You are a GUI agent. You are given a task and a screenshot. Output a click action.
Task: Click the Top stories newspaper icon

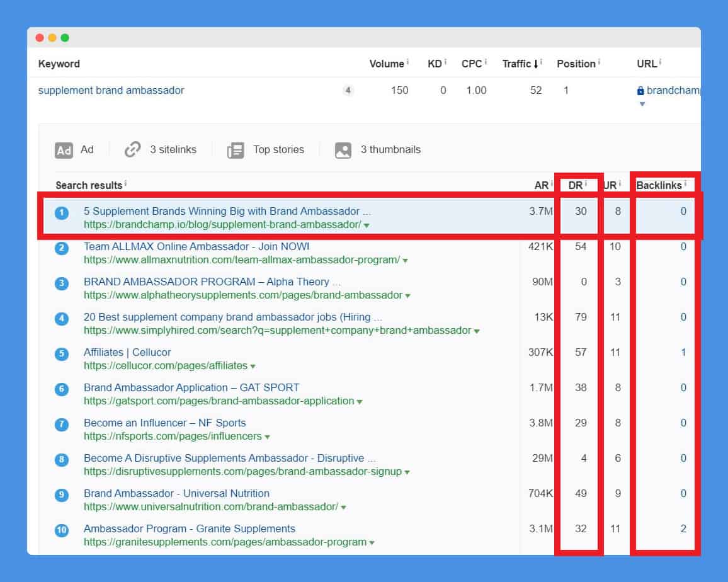(x=236, y=150)
